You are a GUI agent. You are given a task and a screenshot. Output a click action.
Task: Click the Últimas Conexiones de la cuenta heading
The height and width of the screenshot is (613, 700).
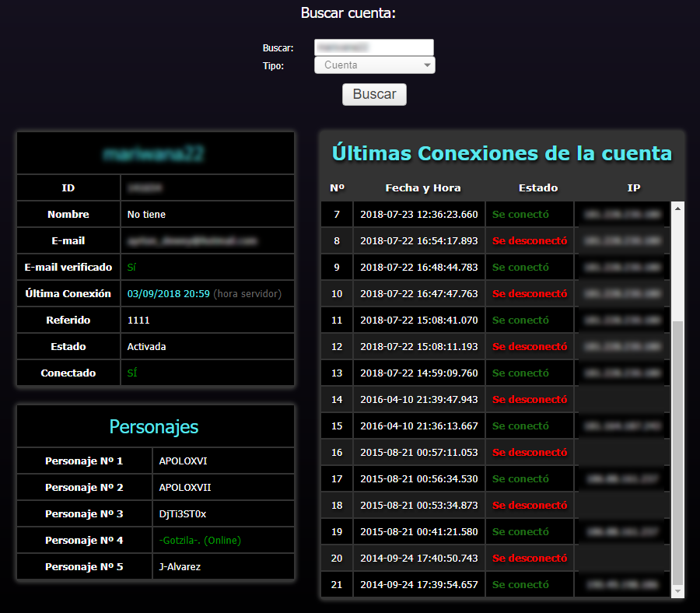(x=502, y=153)
